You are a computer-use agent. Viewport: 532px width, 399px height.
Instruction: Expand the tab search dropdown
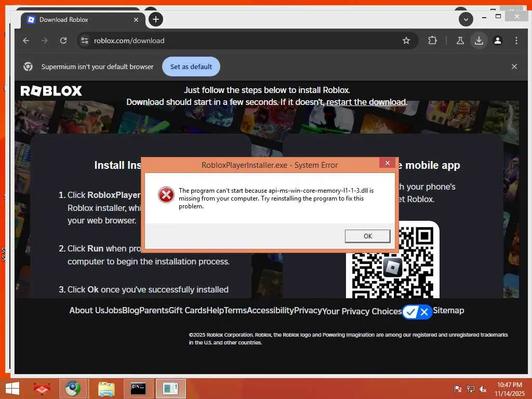[x=466, y=19]
